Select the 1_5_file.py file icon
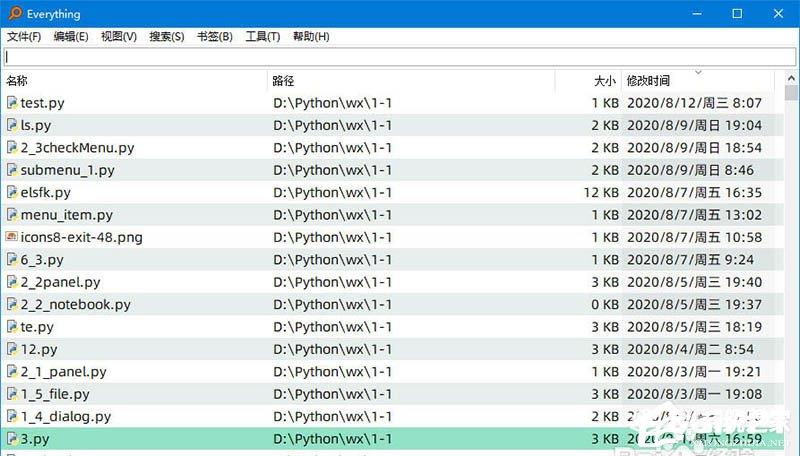The height and width of the screenshot is (456, 800). click(12, 394)
